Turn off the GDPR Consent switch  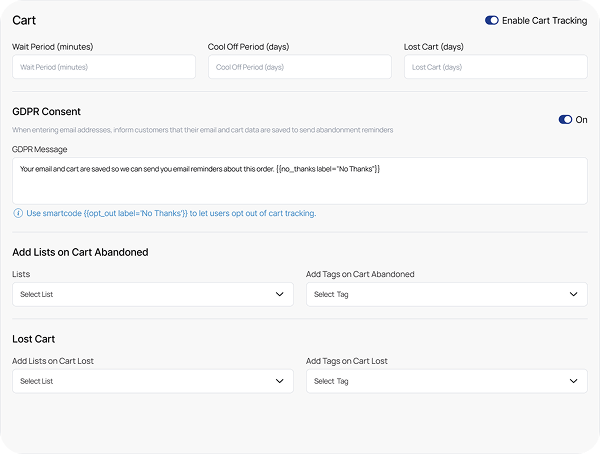565,120
